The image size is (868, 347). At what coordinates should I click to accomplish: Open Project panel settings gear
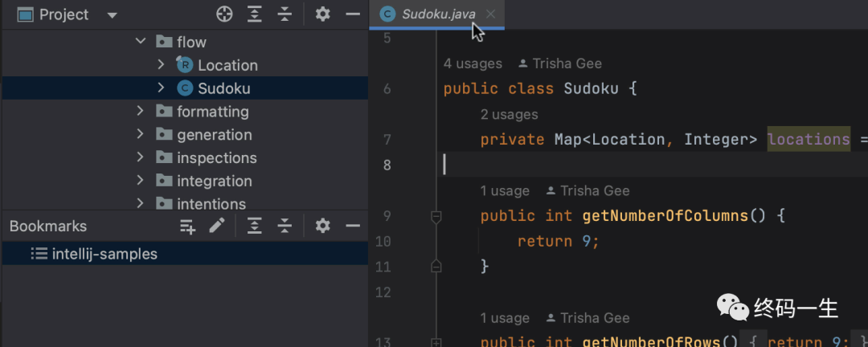323,14
